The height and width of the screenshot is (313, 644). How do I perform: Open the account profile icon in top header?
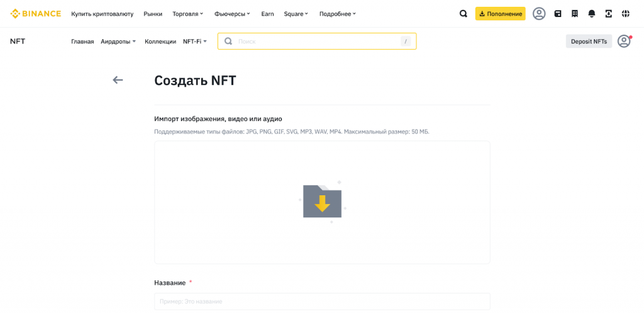pos(539,13)
